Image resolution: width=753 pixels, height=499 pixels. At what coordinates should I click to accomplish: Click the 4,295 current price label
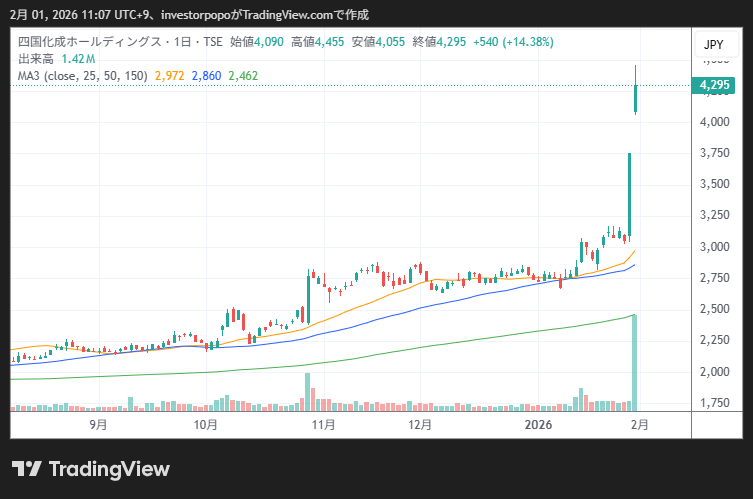pyautogui.click(x=714, y=86)
